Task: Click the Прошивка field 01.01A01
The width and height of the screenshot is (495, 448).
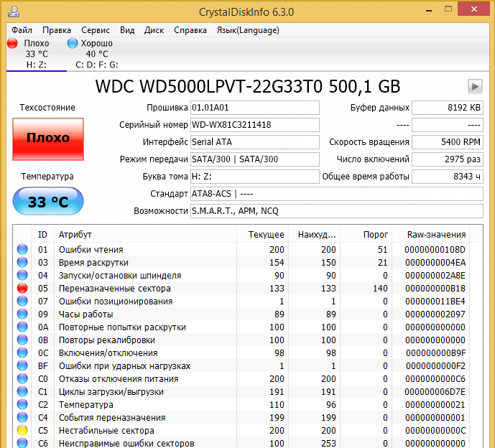Action: (255, 108)
